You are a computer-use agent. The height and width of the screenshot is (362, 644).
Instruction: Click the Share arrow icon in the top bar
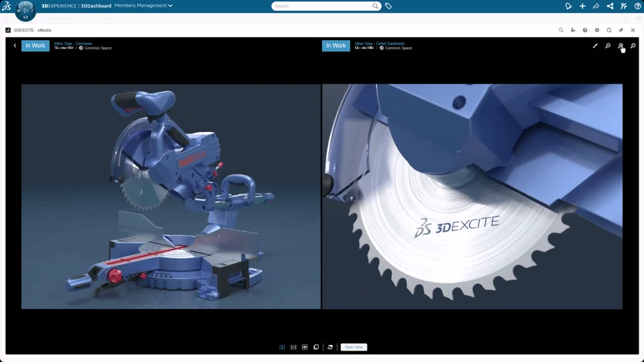[596, 6]
